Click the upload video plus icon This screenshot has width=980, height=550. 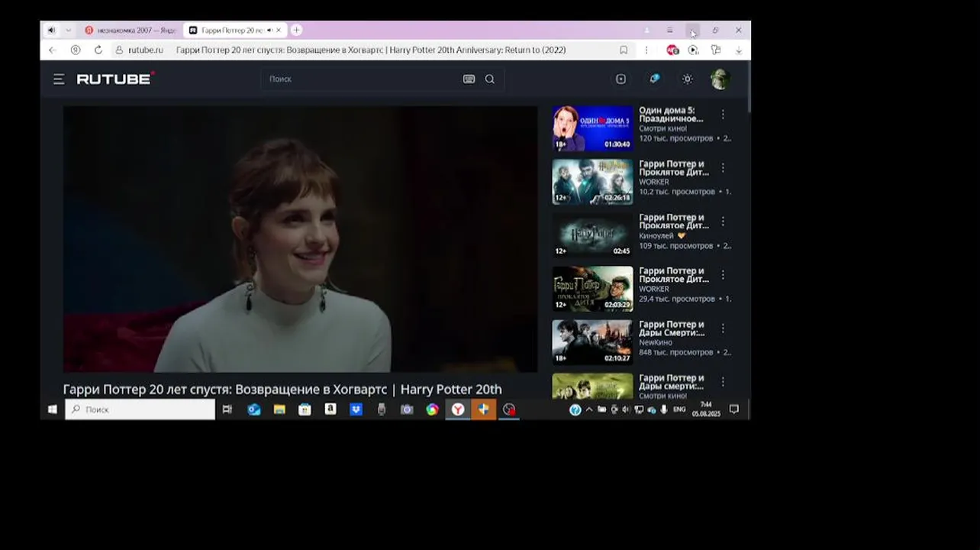[x=621, y=79]
